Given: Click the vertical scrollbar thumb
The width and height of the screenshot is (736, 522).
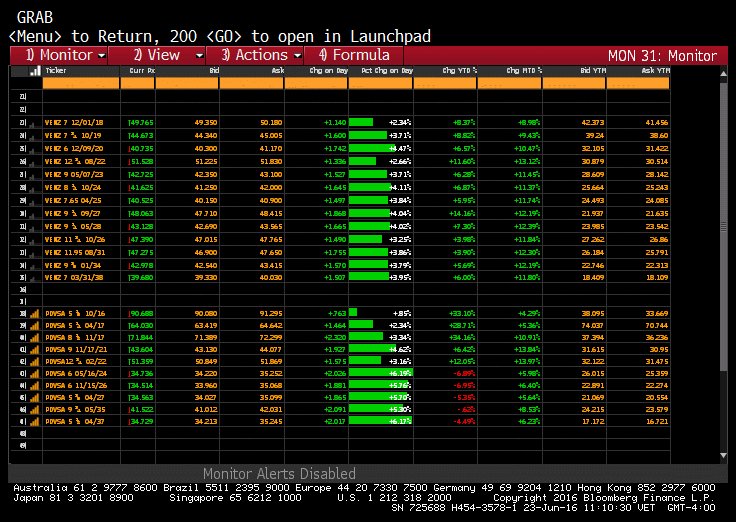Looking at the screenshot, I should tap(723, 226).
